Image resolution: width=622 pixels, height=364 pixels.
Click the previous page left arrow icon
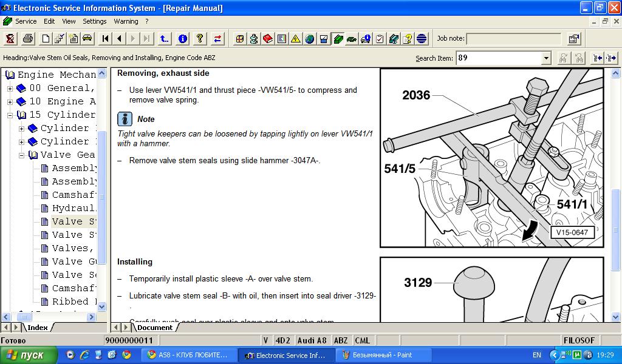(x=119, y=39)
